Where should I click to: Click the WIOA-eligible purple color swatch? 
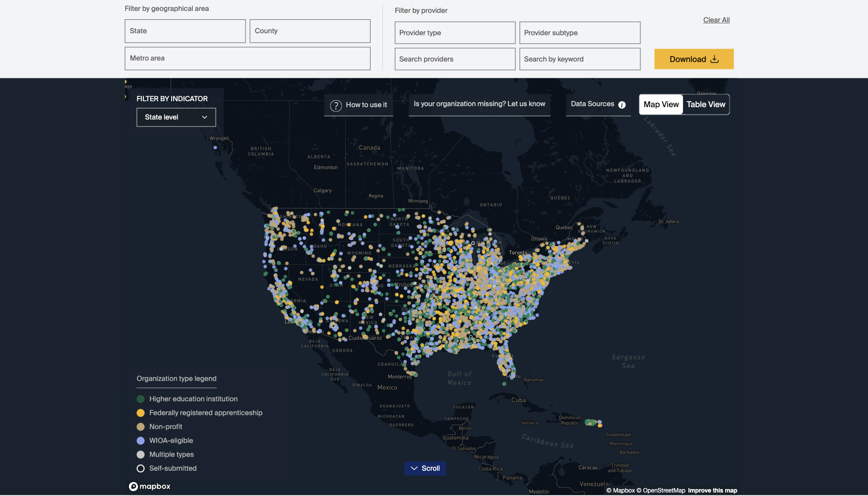[x=141, y=441]
